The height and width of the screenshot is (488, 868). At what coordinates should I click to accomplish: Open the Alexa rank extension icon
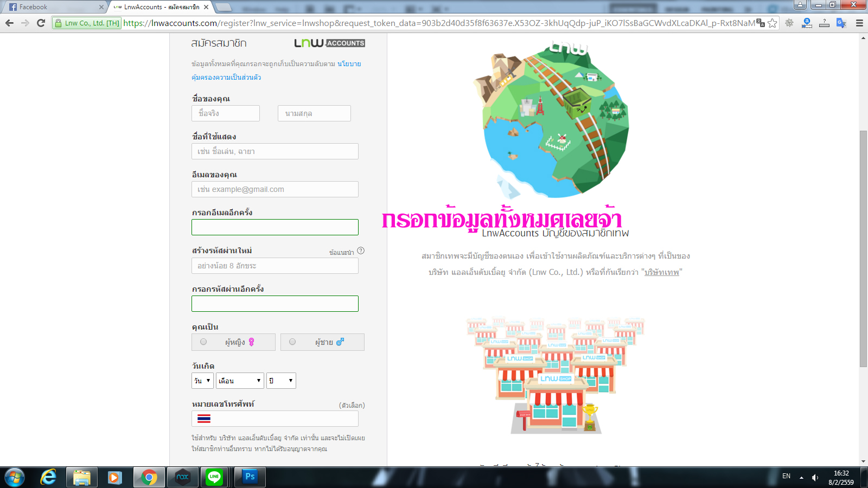pos(807,23)
